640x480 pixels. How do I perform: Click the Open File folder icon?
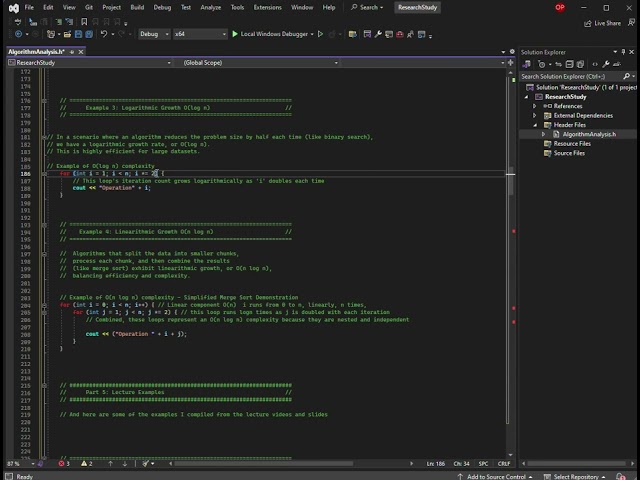click(67, 34)
